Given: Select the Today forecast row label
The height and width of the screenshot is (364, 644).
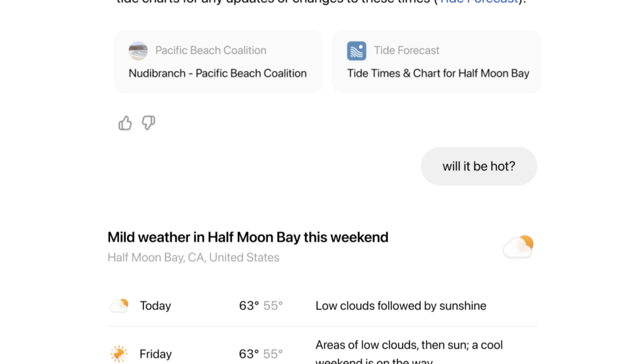Looking at the screenshot, I should [x=155, y=305].
